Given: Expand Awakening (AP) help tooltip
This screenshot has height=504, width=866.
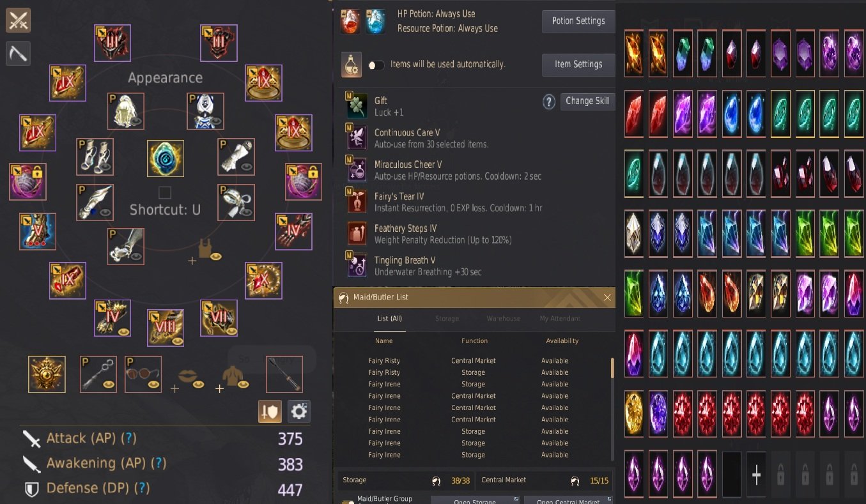Looking at the screenshot, I should (160, 463).
